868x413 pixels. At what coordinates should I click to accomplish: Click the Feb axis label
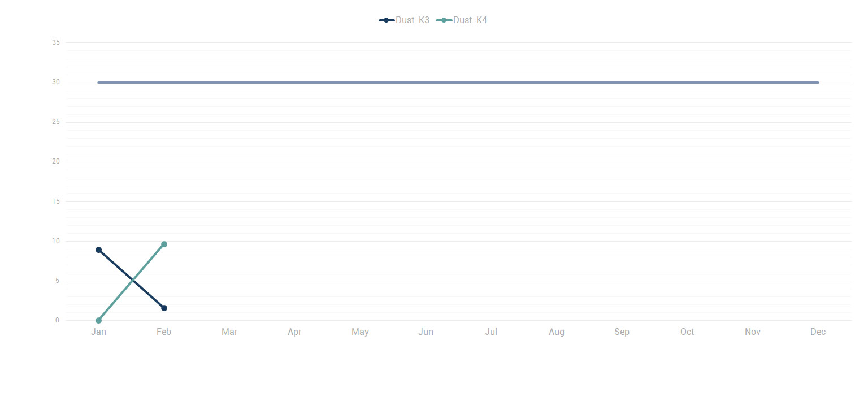164,332
